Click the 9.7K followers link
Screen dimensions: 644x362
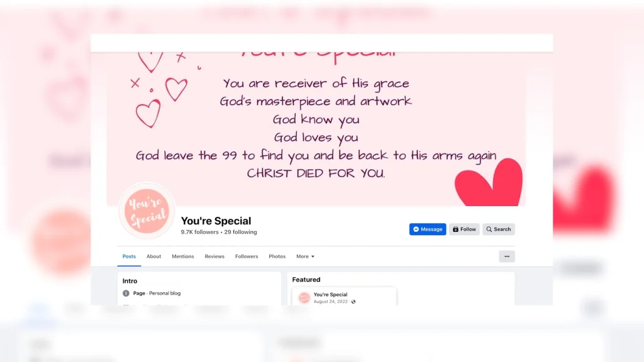(199, 233)
